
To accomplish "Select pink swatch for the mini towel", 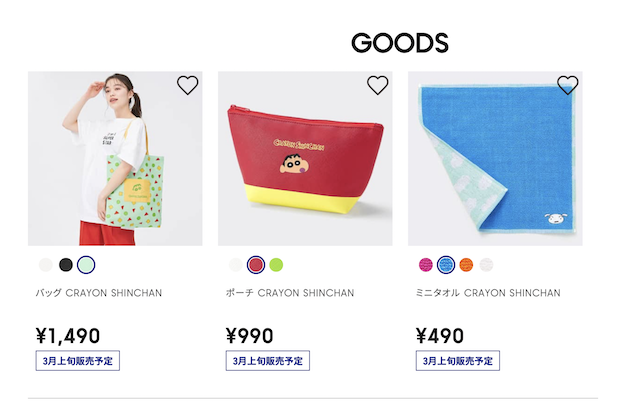I will pos(426,265).
